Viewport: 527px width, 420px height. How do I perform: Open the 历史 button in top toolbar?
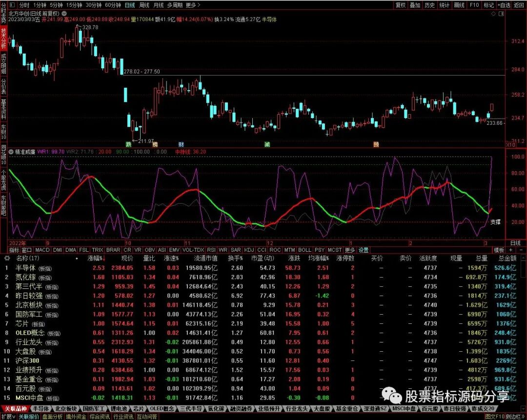click(429, 5)
